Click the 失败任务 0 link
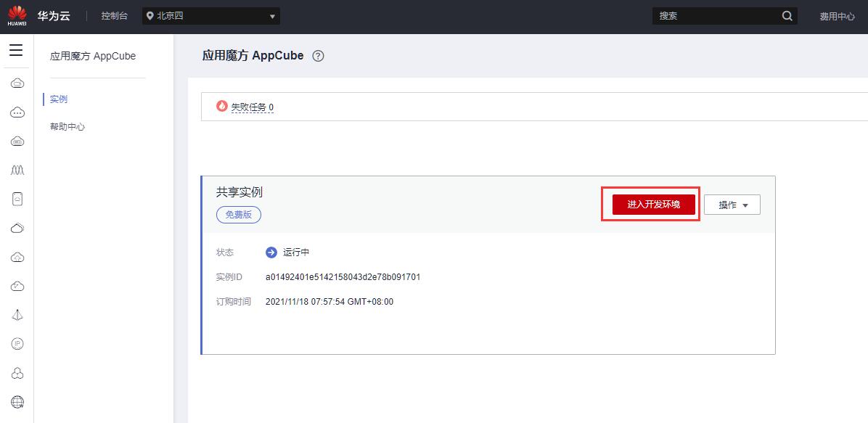 pos(253,107)
